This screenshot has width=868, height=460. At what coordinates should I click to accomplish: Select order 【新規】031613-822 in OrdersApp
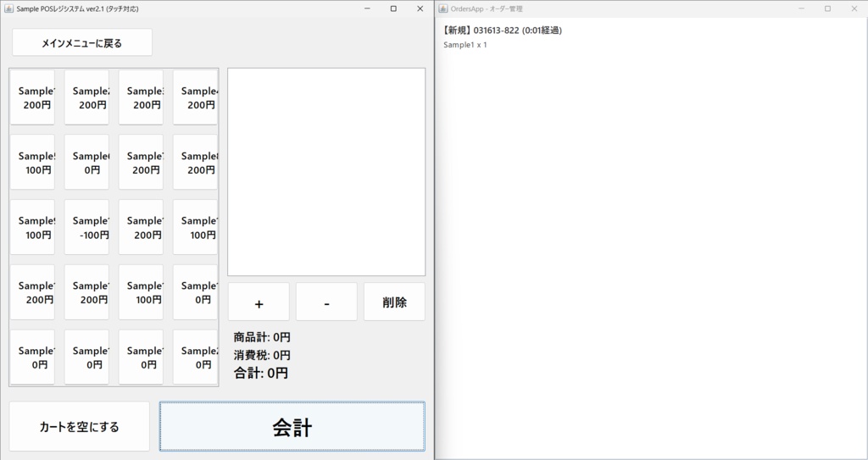pyautogui.click(x=503, y=30)
